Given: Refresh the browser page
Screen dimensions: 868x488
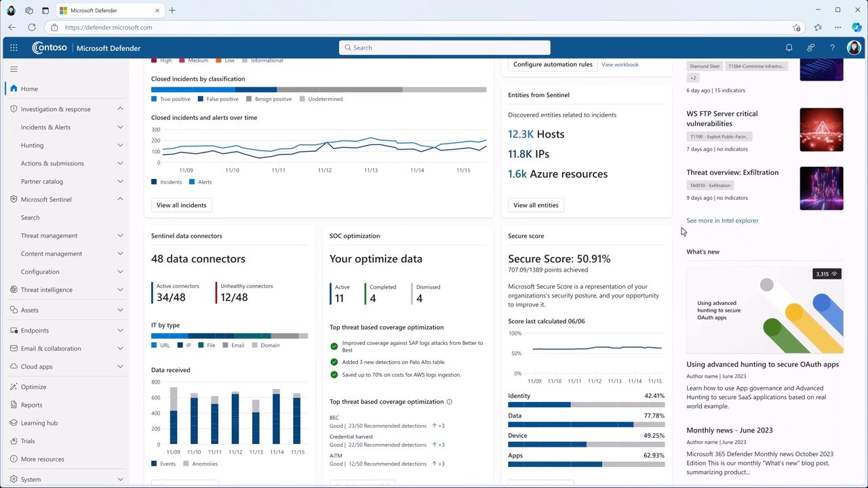Looking at the screenshot, I should point(32,27).
